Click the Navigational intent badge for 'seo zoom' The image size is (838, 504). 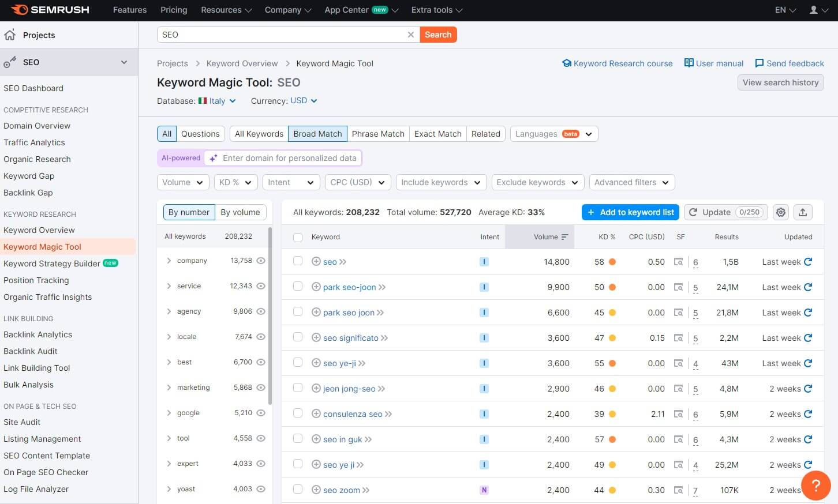(x=484, y=490)
